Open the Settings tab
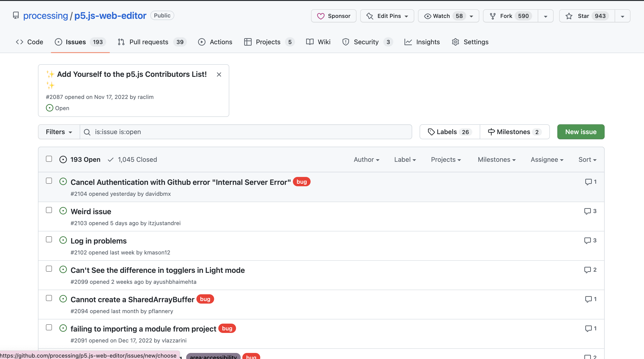Viewport: 644px width, 359px height. click(x=470, y=42)
